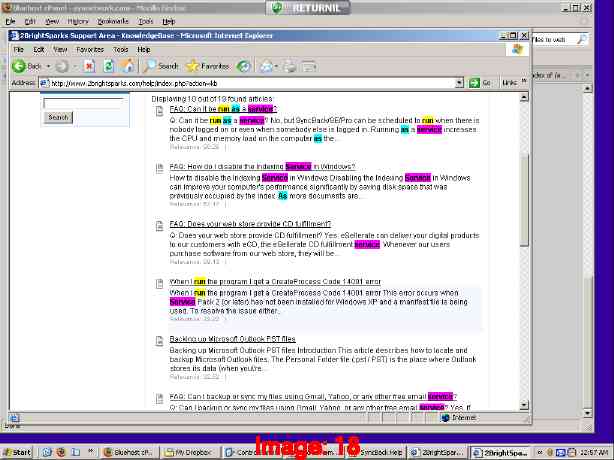Click the IE vertical scrollbar thumb

(524, 200)
